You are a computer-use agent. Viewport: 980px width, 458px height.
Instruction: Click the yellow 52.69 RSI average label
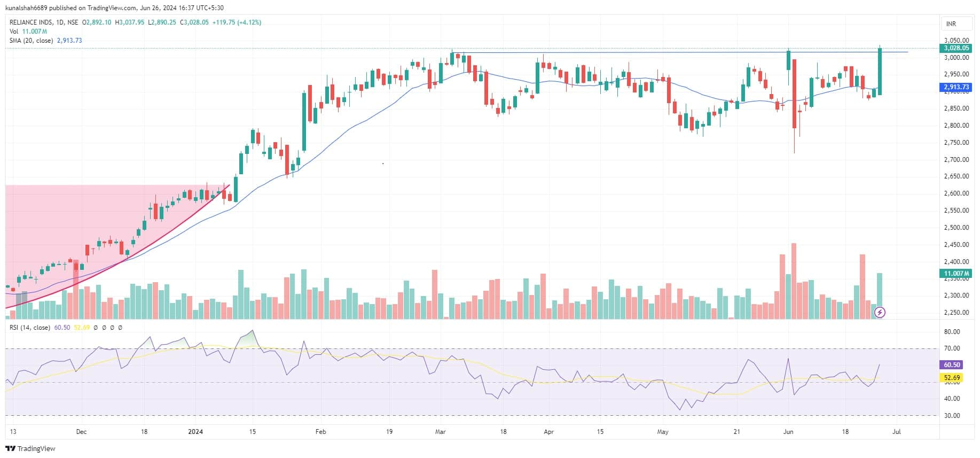pos(952,378)
